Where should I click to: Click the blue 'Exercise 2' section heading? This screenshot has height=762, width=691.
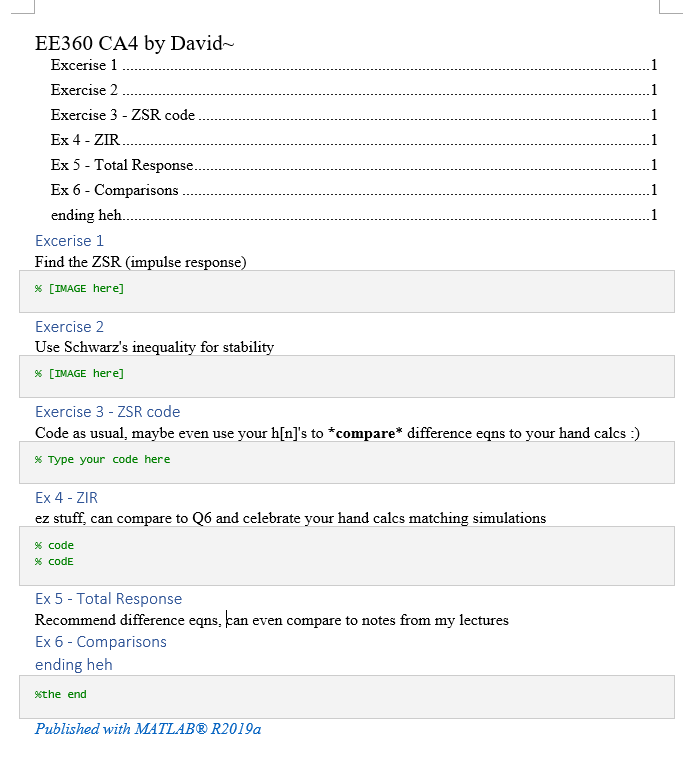69,327
